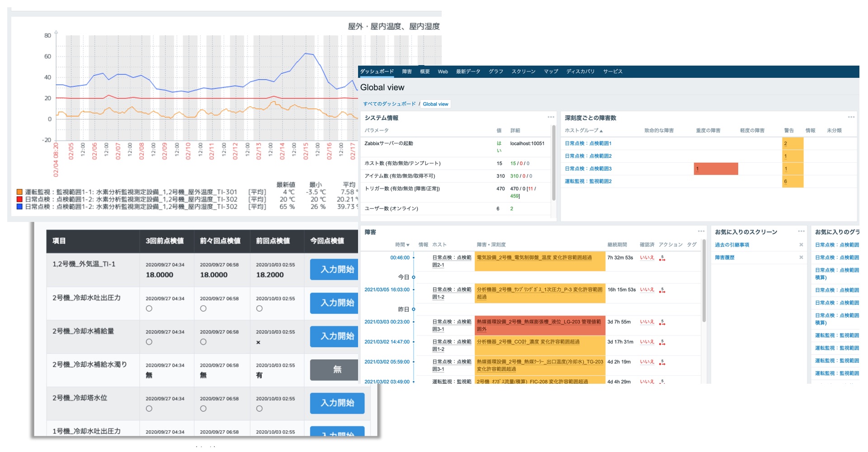Open 障害履歴 favorite screen
The width and height of the screenshot is (868, 452).
[x=725, y=257]
